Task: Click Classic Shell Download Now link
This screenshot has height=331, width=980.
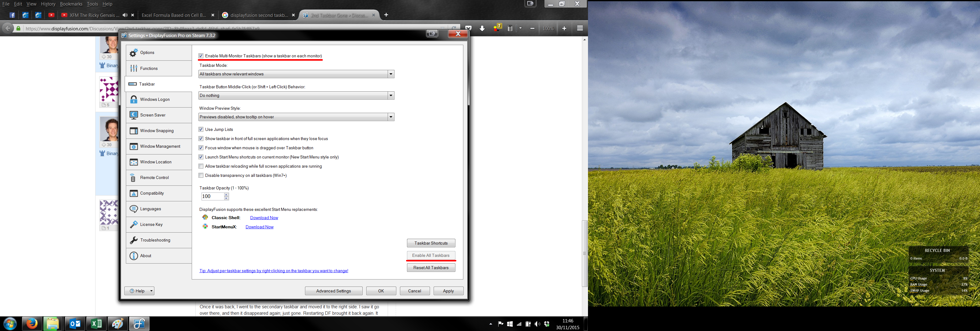Action: [x=264, y=218]
